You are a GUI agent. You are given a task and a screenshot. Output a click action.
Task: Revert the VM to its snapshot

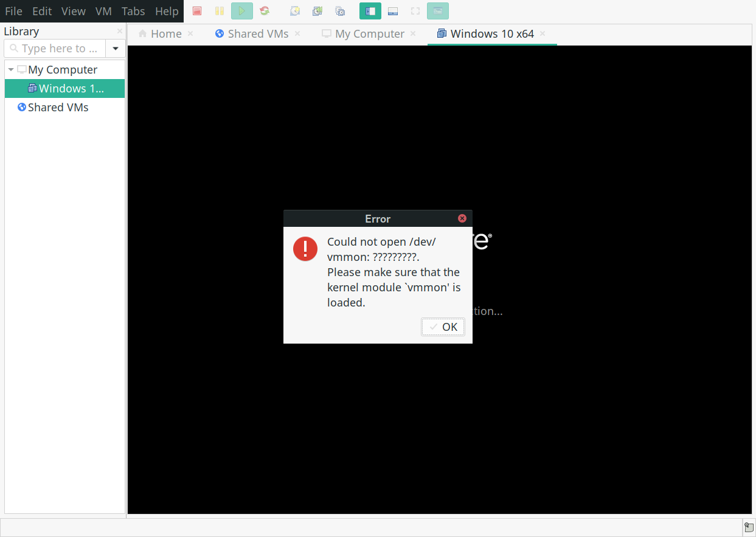[x=317, y=10]
